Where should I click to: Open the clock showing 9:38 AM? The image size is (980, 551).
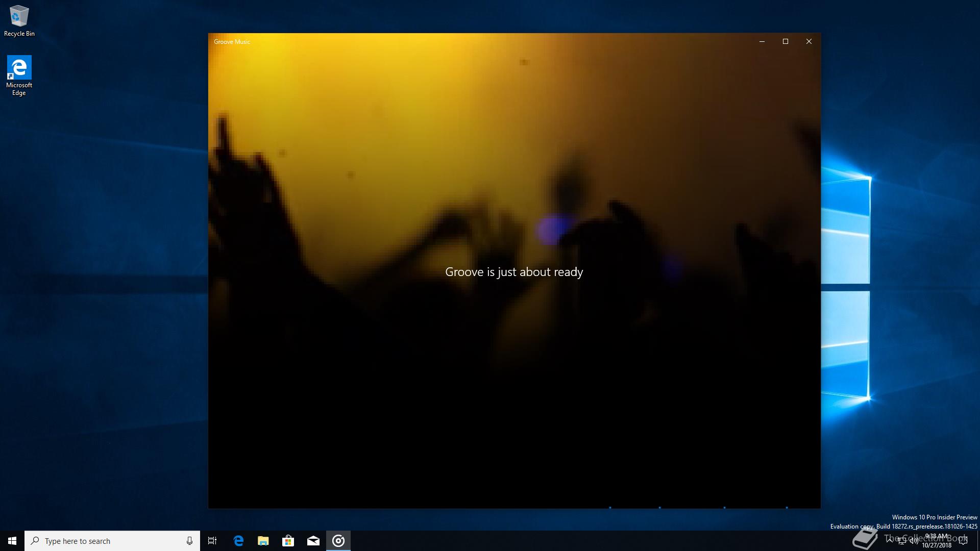[937, 541]
